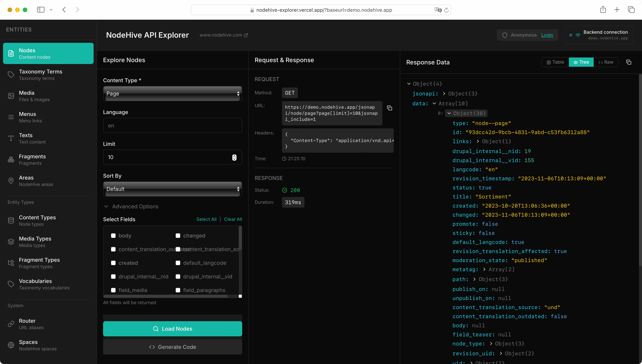This screenshot has height=364, width=642.
Task: Copy the request URL
Action: click(389, 108)
